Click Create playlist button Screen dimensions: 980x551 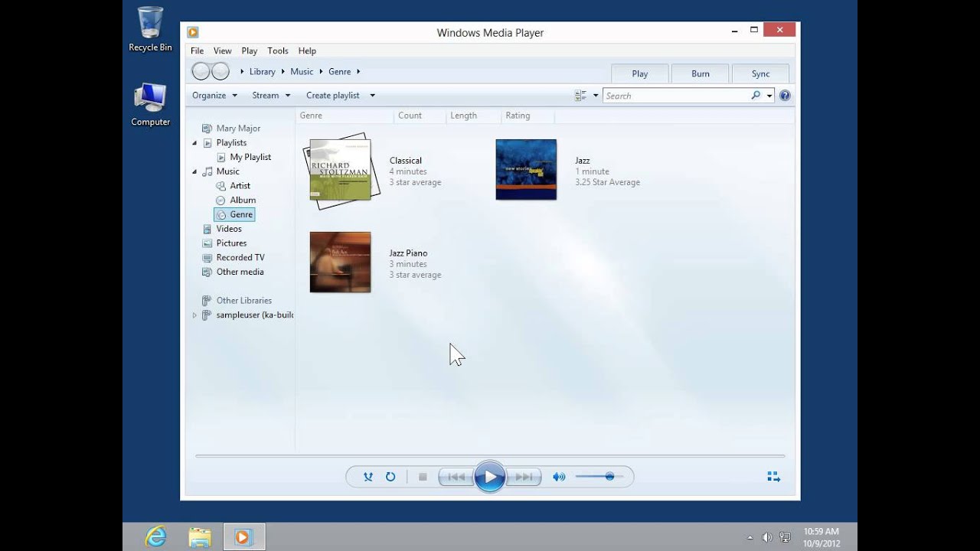333,95
